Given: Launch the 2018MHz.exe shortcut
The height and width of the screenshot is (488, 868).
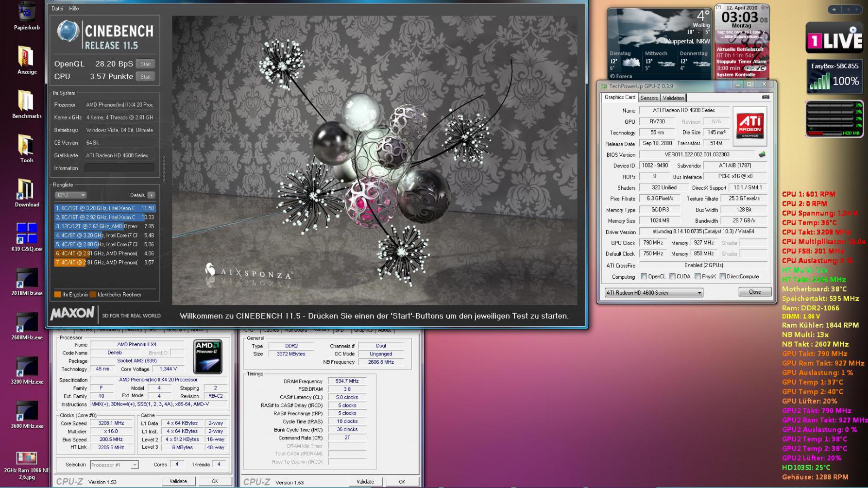Looking at the screenshot, I should 26,278.
